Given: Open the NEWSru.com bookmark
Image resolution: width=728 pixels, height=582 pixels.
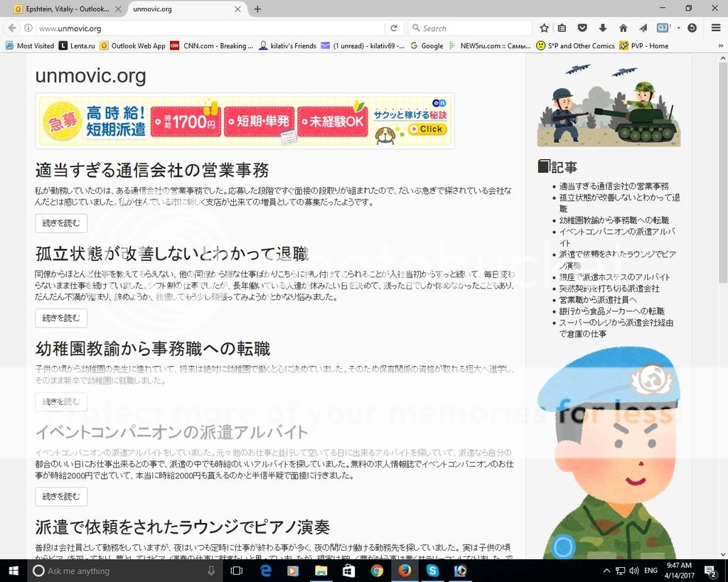Looking at the screenshot, I should point(490,46).
